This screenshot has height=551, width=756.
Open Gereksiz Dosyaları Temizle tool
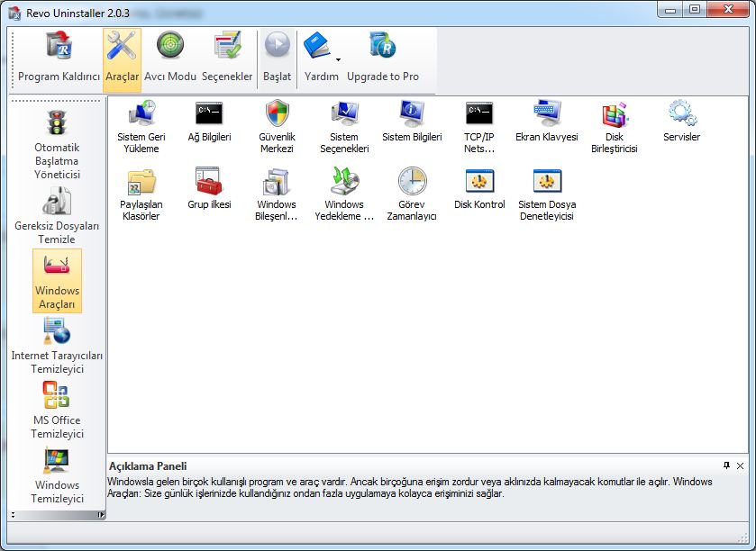57,216
